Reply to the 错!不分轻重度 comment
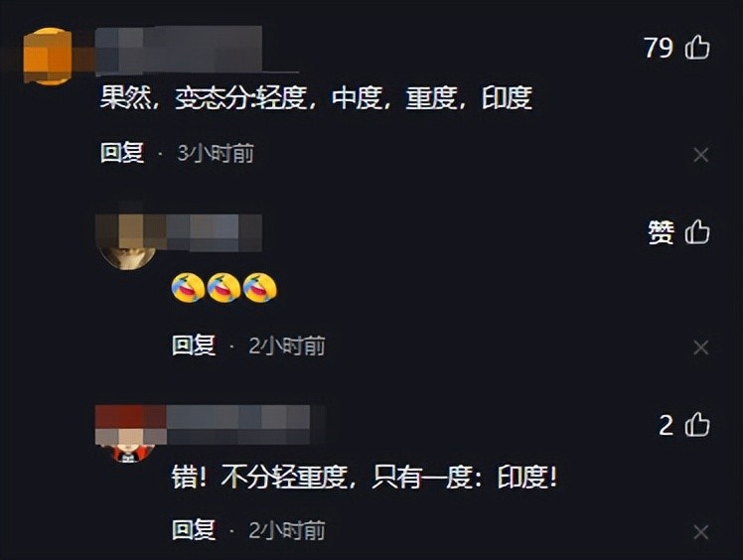The image size is (743, 560). [x=194, y=529]
